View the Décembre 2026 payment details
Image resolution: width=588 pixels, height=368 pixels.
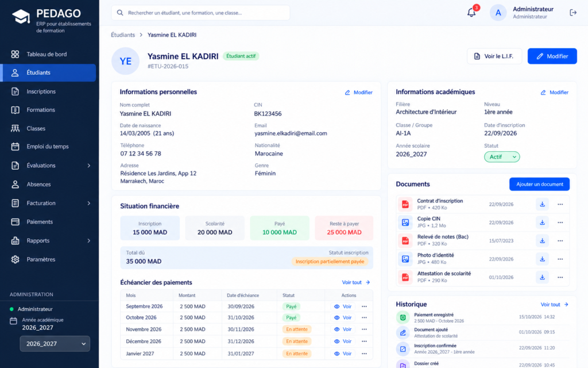click(343, 342)
